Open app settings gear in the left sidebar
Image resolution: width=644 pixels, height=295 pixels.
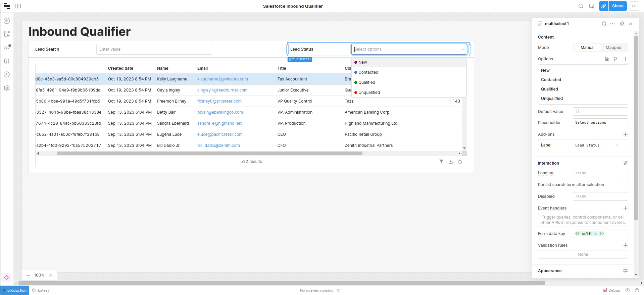7,88
